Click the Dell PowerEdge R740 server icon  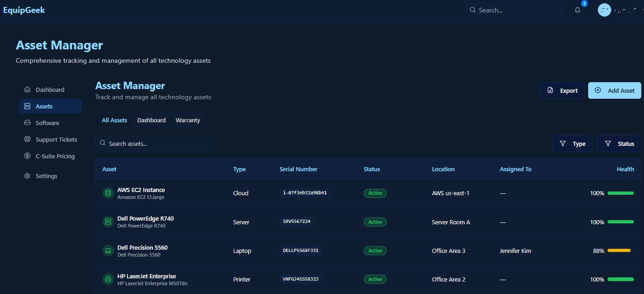click(108, 222)
